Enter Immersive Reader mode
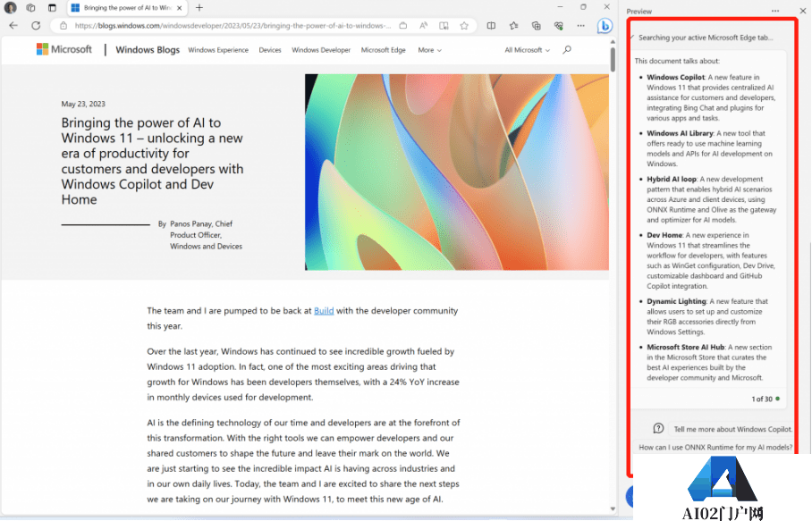 (x=444, y=25)
